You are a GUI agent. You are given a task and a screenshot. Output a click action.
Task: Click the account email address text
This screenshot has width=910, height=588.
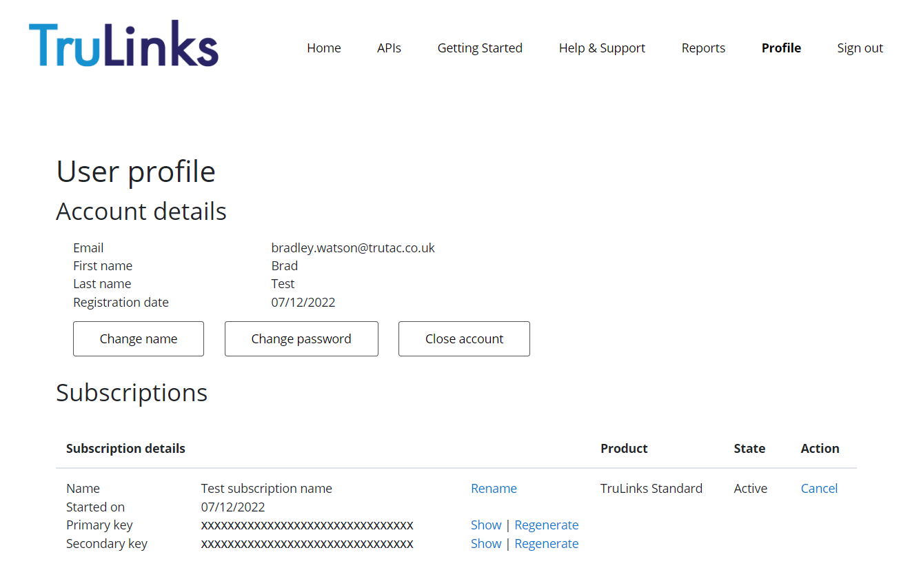(353, 247)
